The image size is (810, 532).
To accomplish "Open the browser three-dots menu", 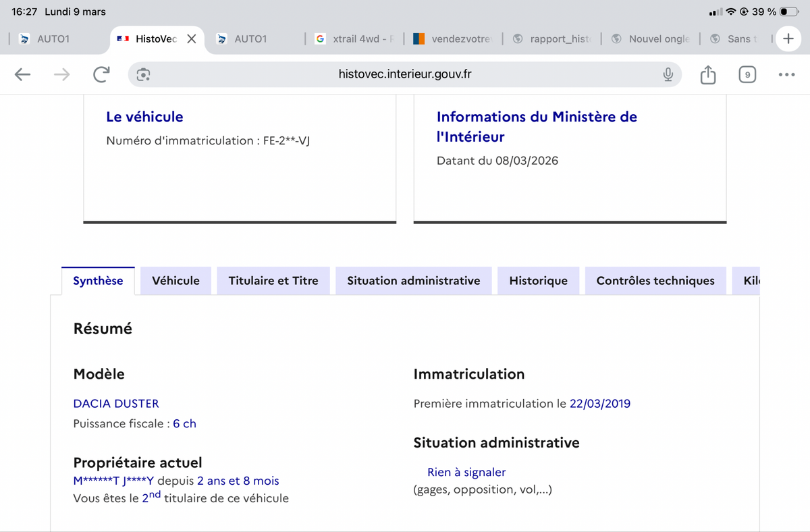I will (x=786, y=74).
